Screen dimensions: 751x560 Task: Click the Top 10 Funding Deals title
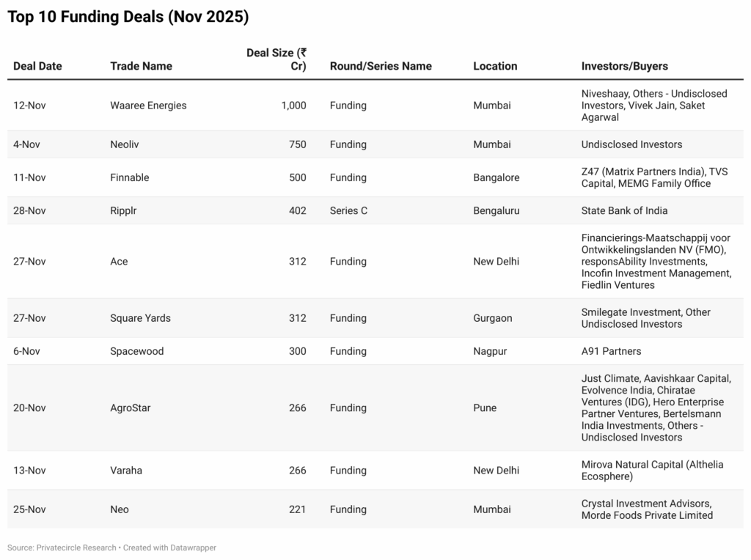coord(128,17)
